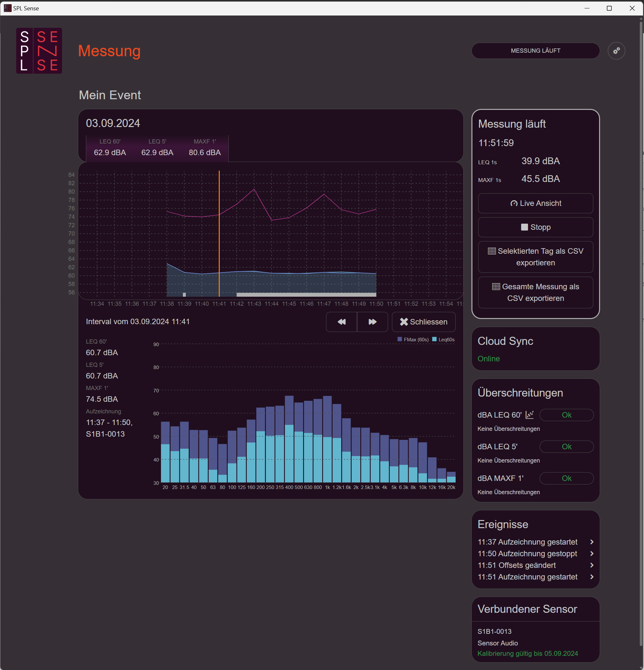Click the 1k frequency bar in the spectrum
The height and width of the screenshot is (670, 644).
point(327,439)
